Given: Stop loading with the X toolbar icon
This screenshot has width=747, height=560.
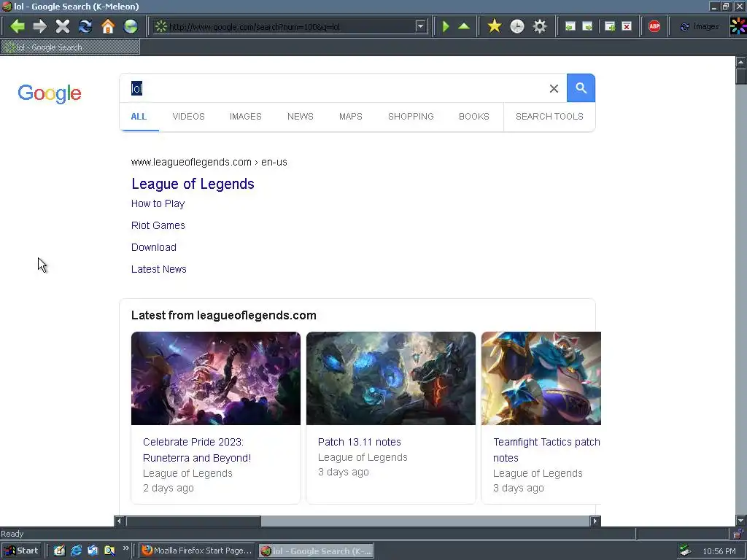Looking at the screenshot, I should tap(63, 26).
